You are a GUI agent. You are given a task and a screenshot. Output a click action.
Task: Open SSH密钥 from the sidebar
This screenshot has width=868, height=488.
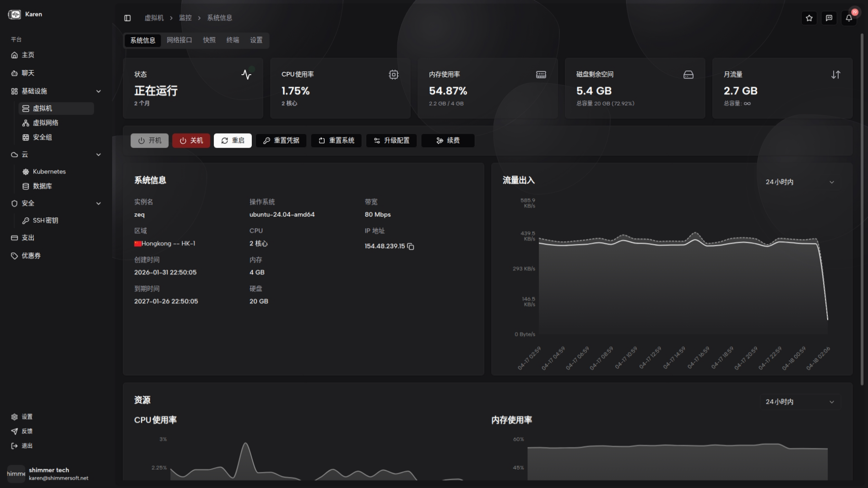45,220
